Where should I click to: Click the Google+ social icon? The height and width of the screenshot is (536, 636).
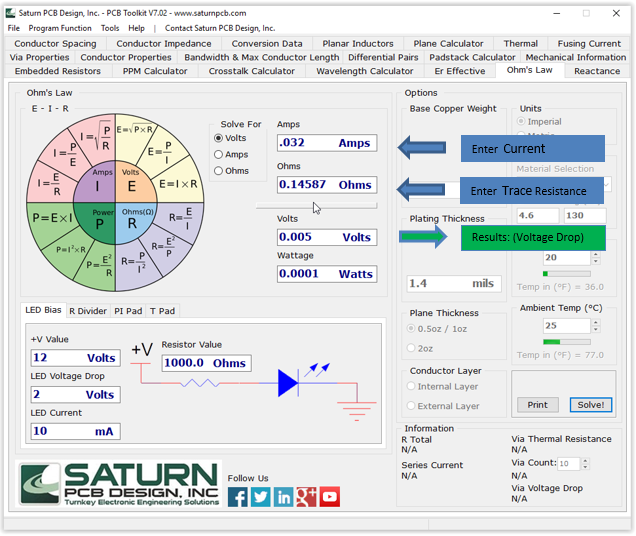pyautogui.click(x=306, y=497)
